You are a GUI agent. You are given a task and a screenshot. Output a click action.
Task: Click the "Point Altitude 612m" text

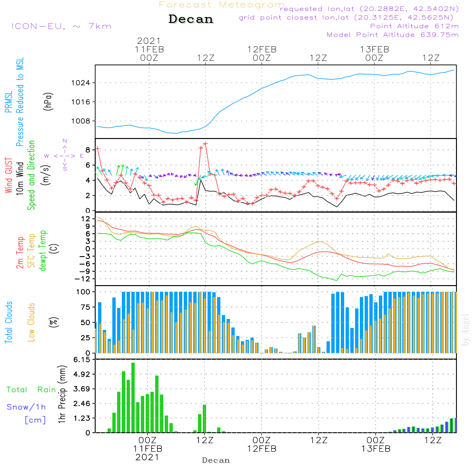point(415,26)
